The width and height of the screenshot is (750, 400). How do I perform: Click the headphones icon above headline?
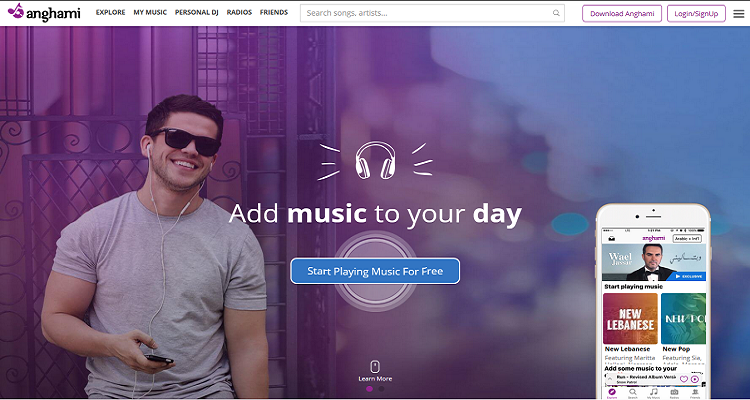point(375,160)
